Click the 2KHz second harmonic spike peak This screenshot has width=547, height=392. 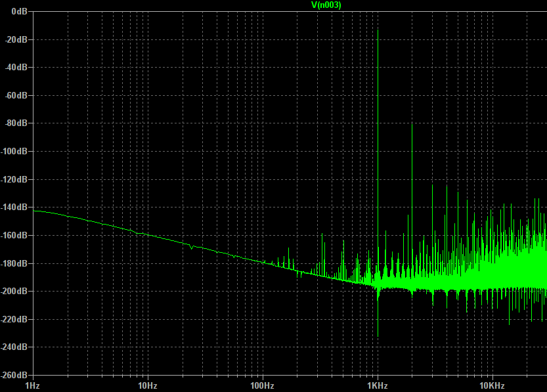point(412,125)
